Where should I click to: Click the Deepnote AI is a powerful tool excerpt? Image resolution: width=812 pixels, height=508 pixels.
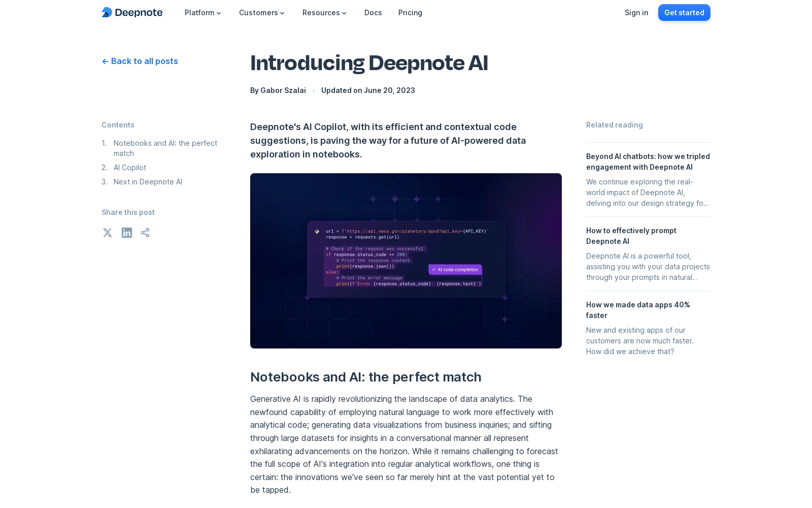(x=648, y=267)
